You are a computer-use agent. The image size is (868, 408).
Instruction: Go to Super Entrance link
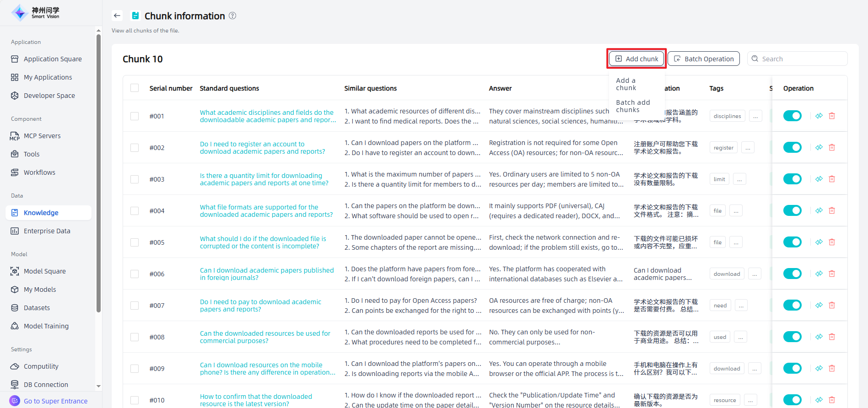55,401
